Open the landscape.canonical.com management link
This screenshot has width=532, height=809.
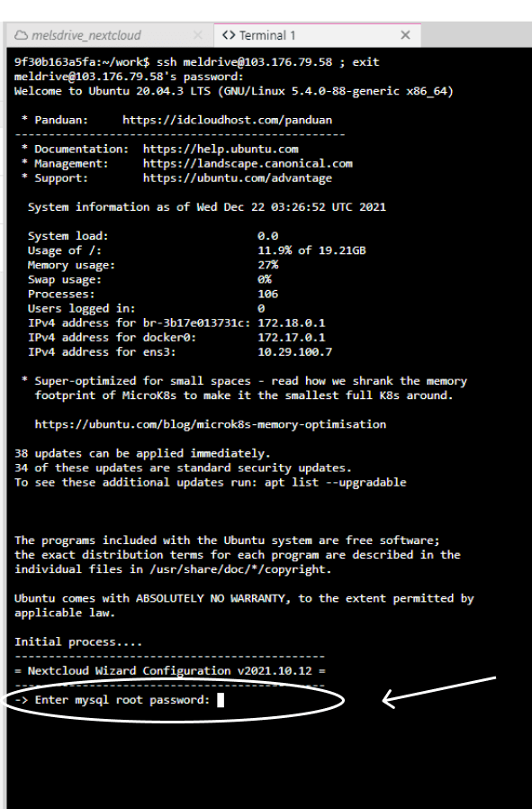pyautogui.click(x=248, y=164)
